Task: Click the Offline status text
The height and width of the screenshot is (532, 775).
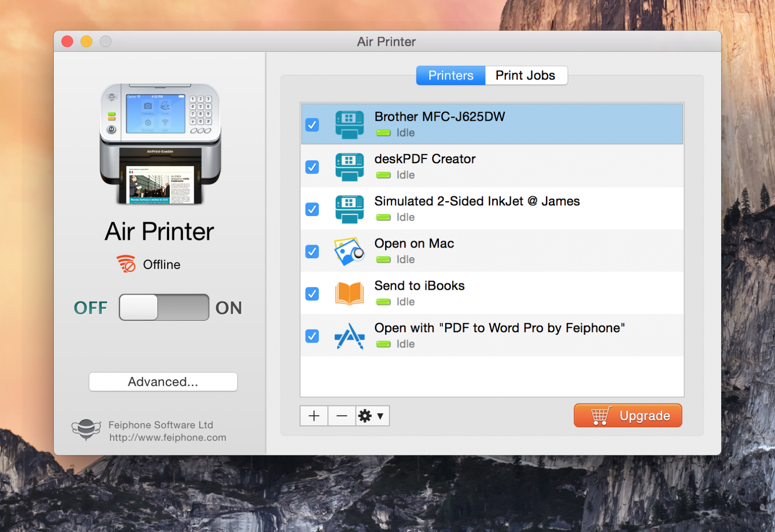Action: click(162, 265)
